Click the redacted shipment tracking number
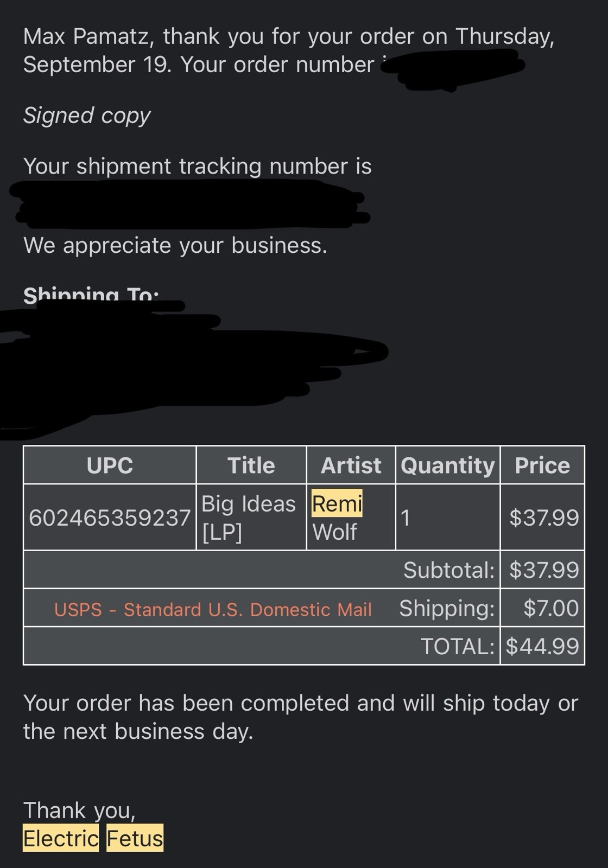Viewport: 608px width, 868px height. (x=190, y=203)
